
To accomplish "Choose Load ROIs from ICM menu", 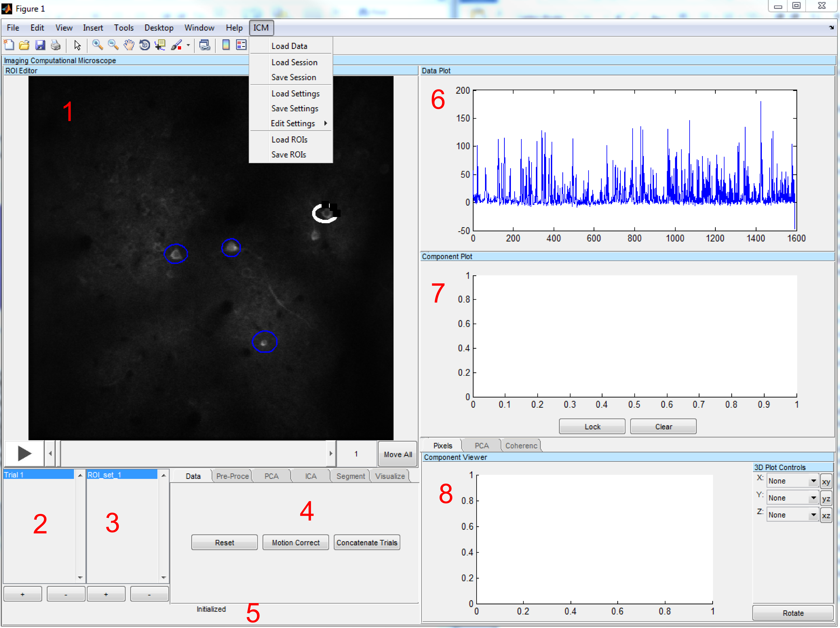I will click(x=289, y=140).
